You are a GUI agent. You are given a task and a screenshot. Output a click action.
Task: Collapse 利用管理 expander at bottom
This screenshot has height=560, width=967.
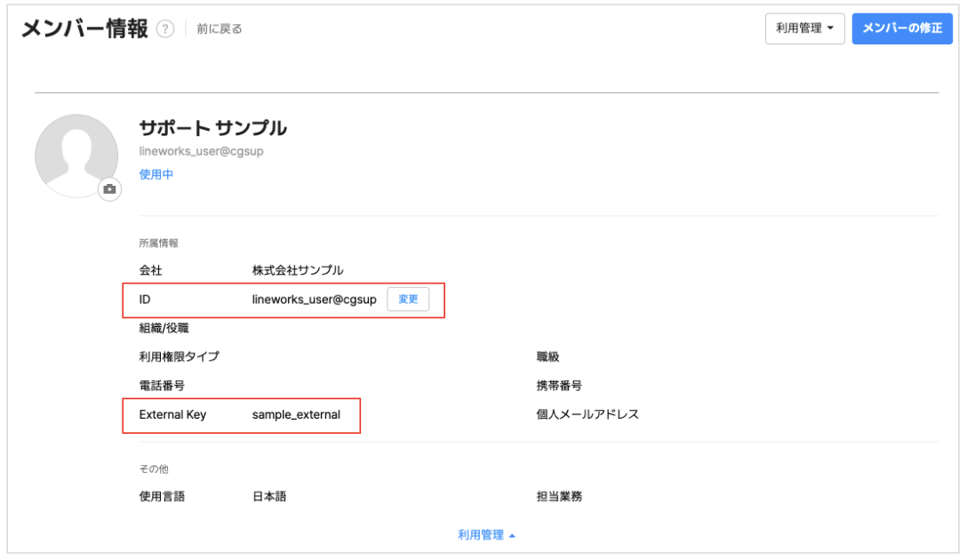[x=486, y=535]
